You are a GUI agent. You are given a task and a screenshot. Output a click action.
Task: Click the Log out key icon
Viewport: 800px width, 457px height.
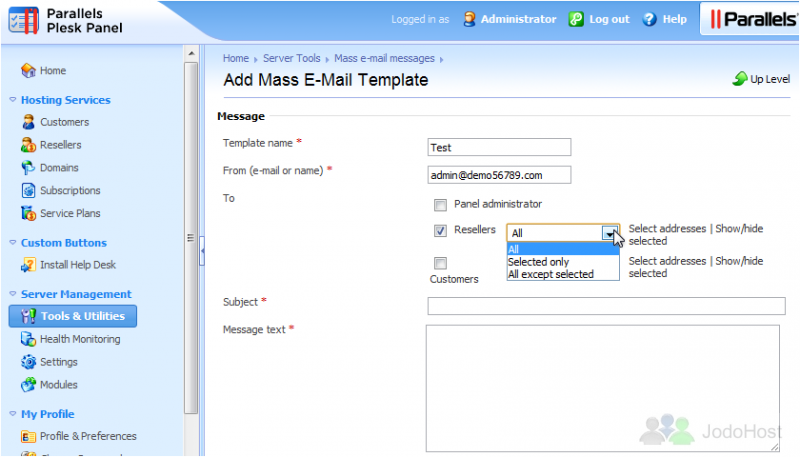click(576, 19)
